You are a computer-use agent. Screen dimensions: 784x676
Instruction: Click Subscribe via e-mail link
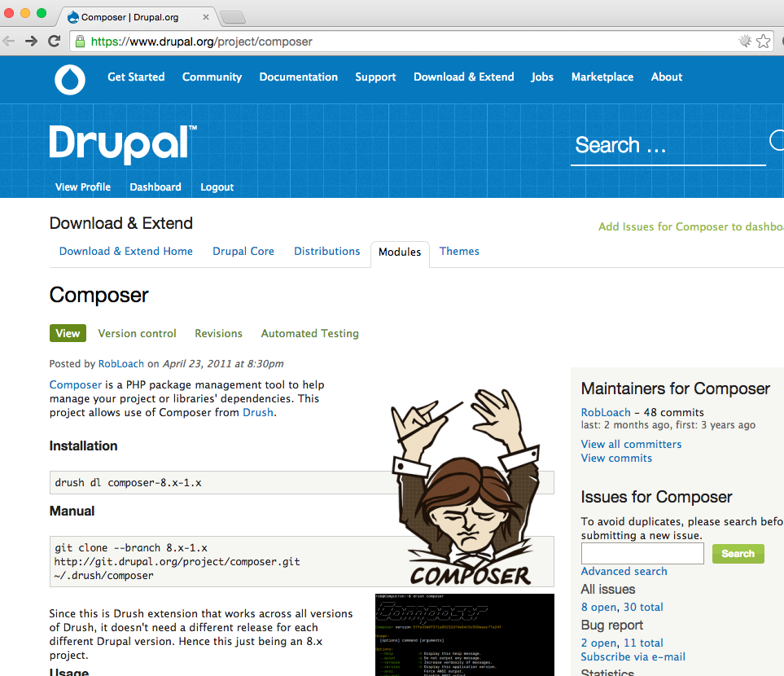coord(633,657)
